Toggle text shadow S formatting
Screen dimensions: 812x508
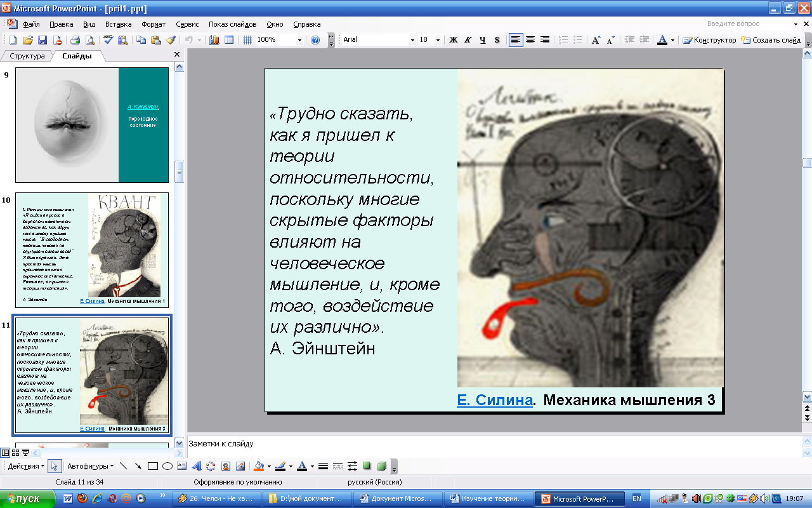tap(497, 40)
